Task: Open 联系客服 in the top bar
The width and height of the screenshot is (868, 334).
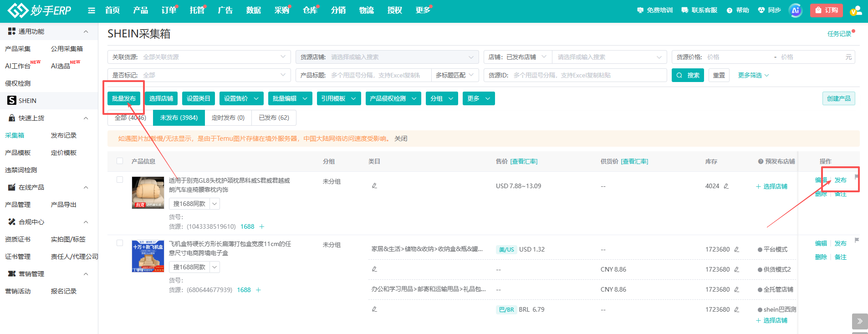Action: [x=700, y=10]
